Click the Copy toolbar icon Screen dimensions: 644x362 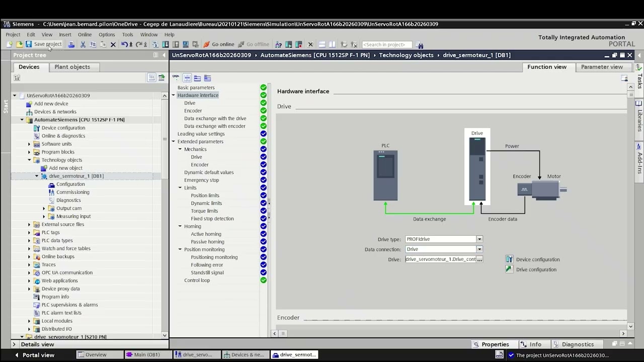(x=93, y=44)
